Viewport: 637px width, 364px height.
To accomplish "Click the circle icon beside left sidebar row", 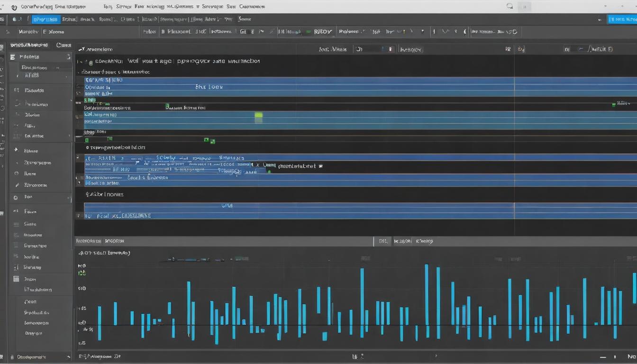I will point(16,197).
